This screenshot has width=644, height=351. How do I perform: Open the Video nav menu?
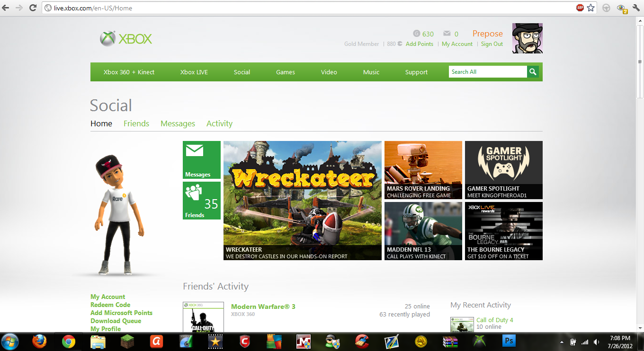click(329, 72)
